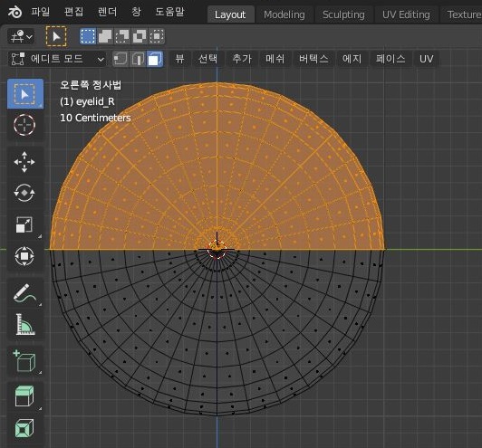Enable vertex select mode
The width and height of the screenshot is (482, 448).
tap(120, 59)
